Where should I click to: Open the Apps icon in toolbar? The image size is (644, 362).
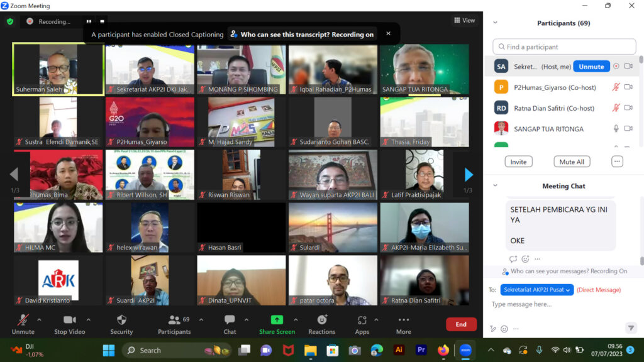click(362, 321)
